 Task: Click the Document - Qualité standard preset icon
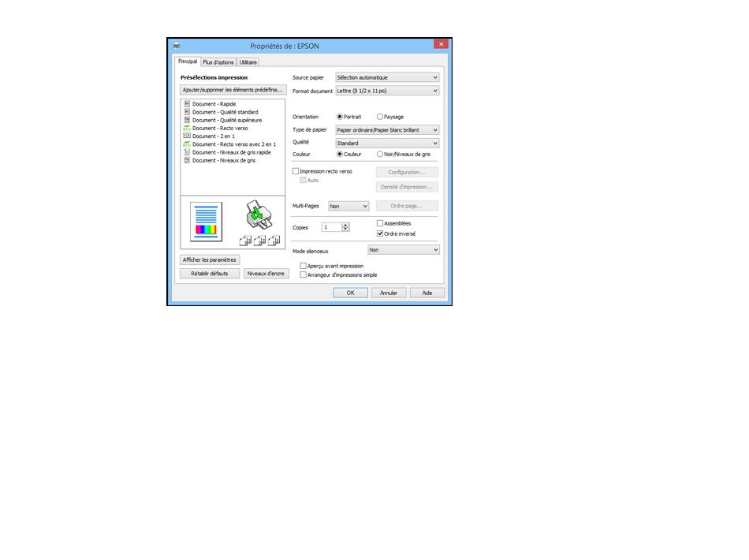pyautogui.click(x=187, y=112)
